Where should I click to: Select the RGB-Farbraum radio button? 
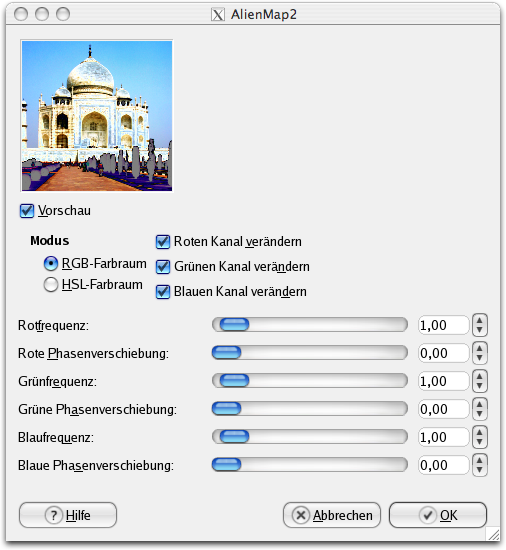pyautogui.click(x=51, y=264)
